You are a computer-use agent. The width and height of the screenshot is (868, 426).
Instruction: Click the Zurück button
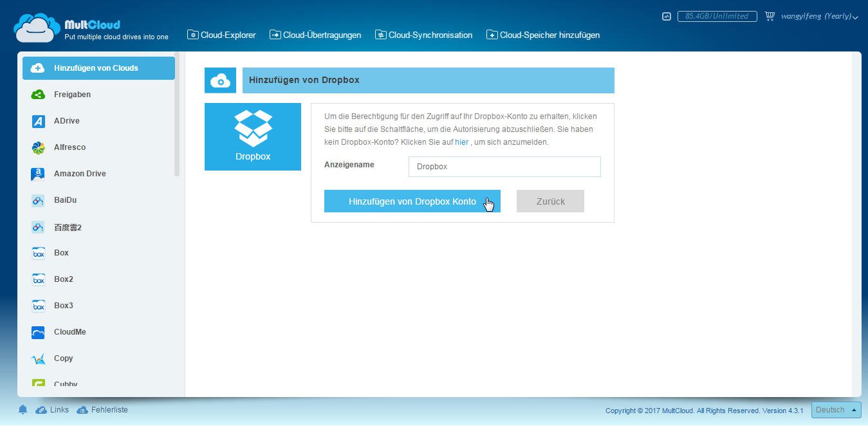click(550, 201)
